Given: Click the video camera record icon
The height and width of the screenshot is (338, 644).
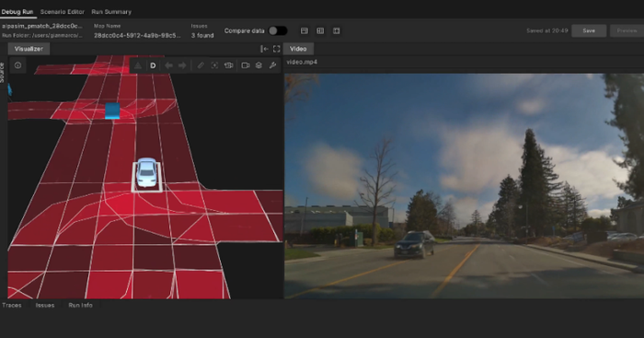Looking at the screenshot, I should [246, 65].
